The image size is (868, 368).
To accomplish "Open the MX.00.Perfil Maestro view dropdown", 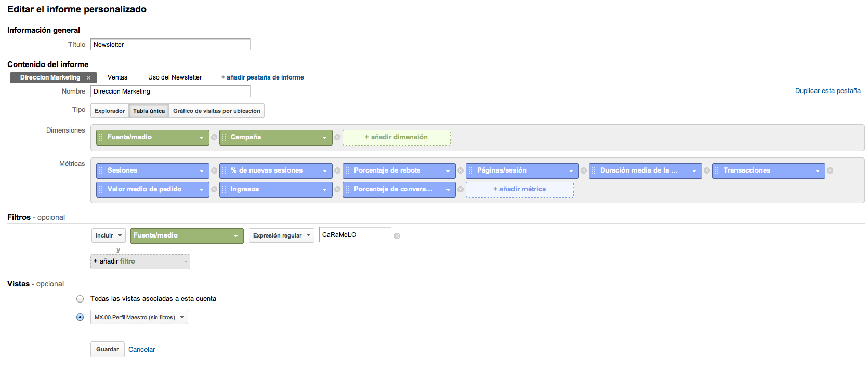I will click(x=139, y=317).
